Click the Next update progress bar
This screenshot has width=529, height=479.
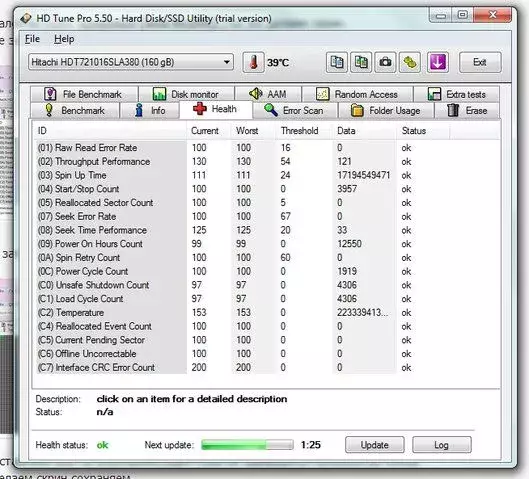point(247,445)
